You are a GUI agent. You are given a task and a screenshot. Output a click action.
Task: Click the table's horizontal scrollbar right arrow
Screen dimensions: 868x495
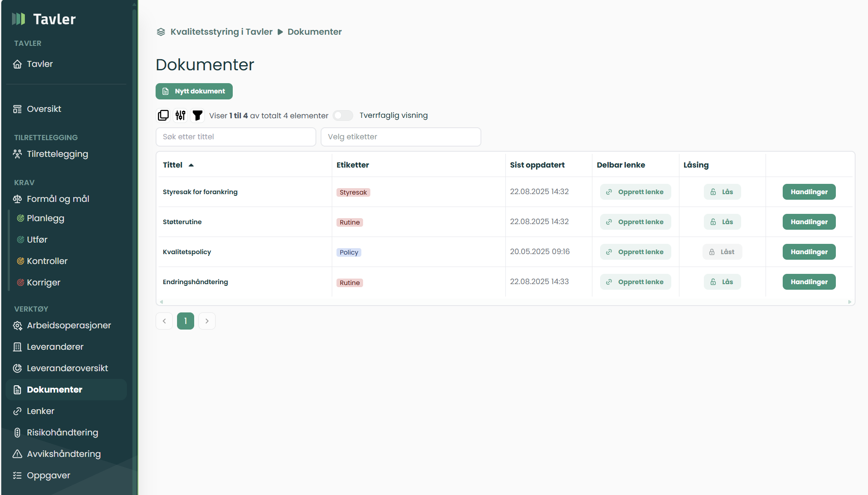point(850,302)
